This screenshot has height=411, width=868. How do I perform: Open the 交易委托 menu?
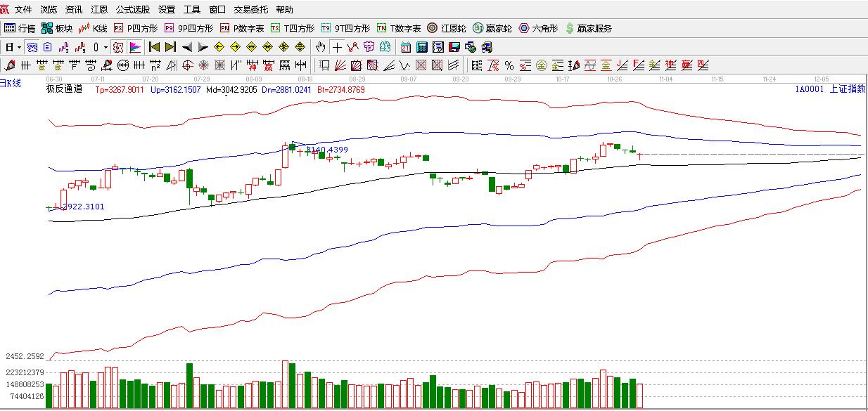251,10
